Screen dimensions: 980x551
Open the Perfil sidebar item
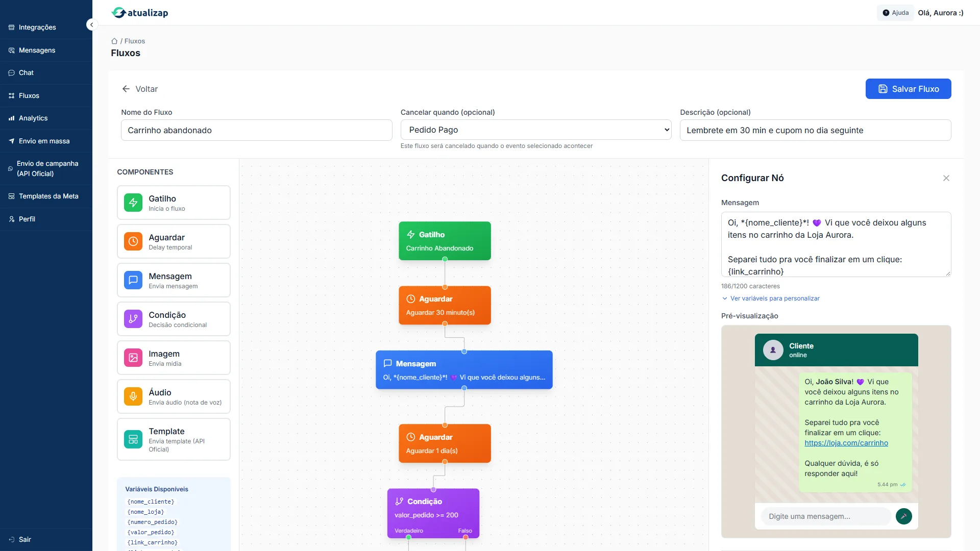(x=46, y=219)
